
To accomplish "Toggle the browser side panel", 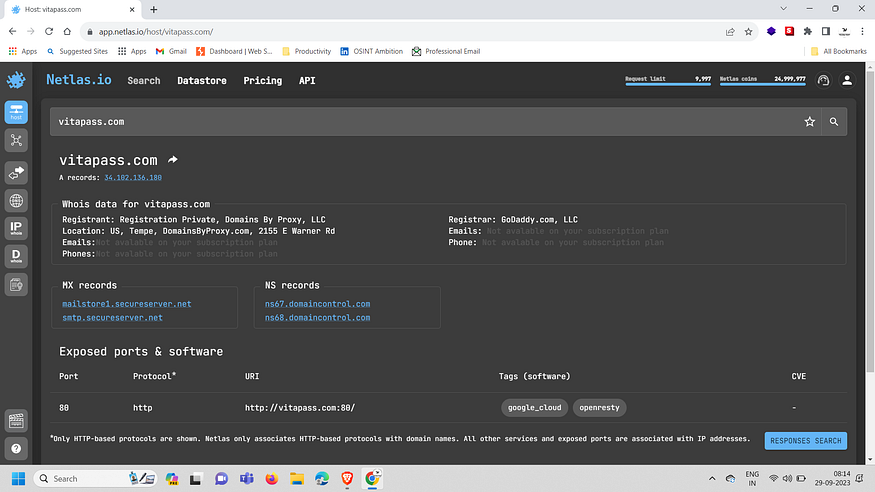I will coord(826,32).
